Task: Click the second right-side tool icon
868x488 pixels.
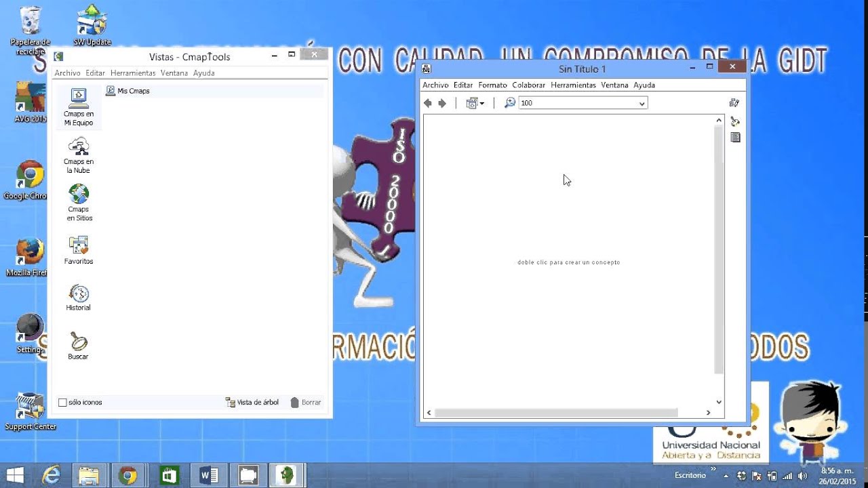Action: coord(735,121)
